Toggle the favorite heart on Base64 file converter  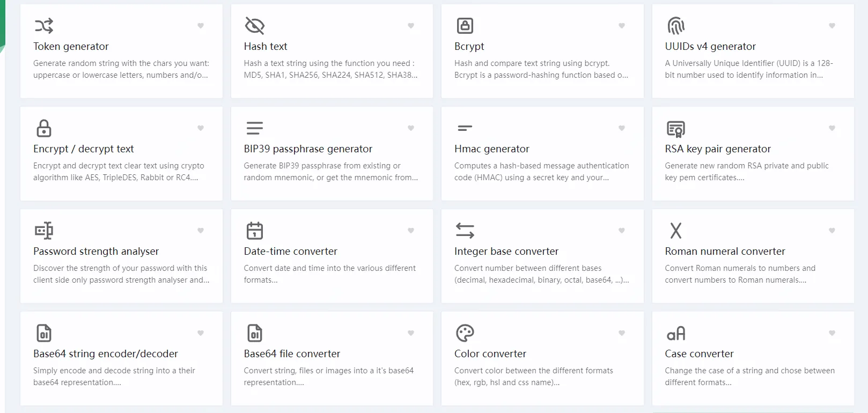[411, 333]
